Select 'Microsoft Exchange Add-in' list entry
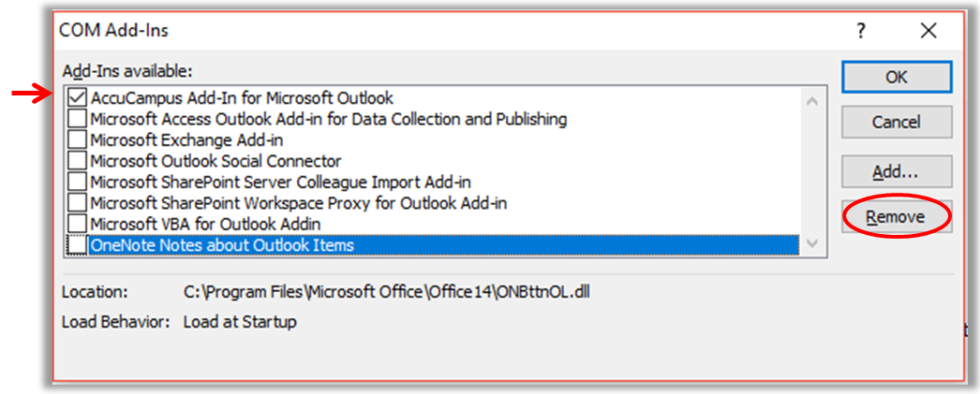This screenshot has height=394, width=980. 186,139
